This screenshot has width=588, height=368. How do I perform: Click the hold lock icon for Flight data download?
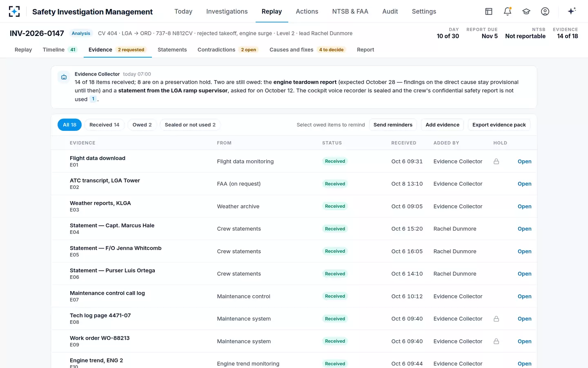[x=496, y=162]
